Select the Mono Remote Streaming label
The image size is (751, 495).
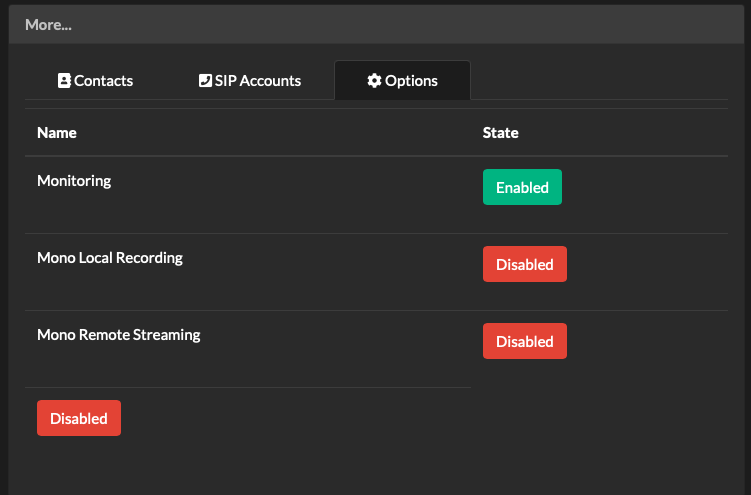tap(119, 335)
